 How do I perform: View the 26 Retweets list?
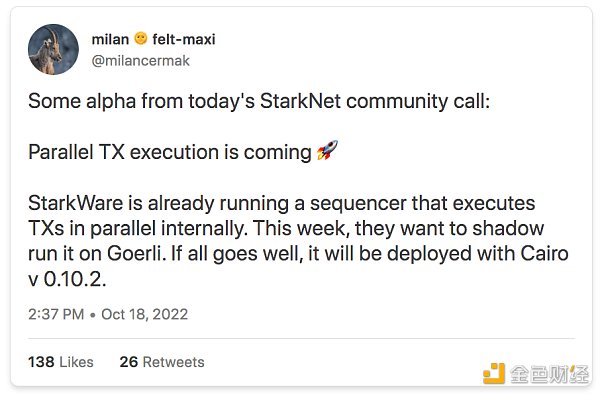coord(162,362)
